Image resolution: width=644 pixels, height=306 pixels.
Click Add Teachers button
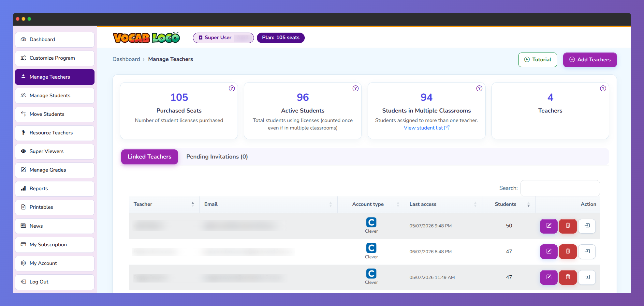(x=590, y=60)
